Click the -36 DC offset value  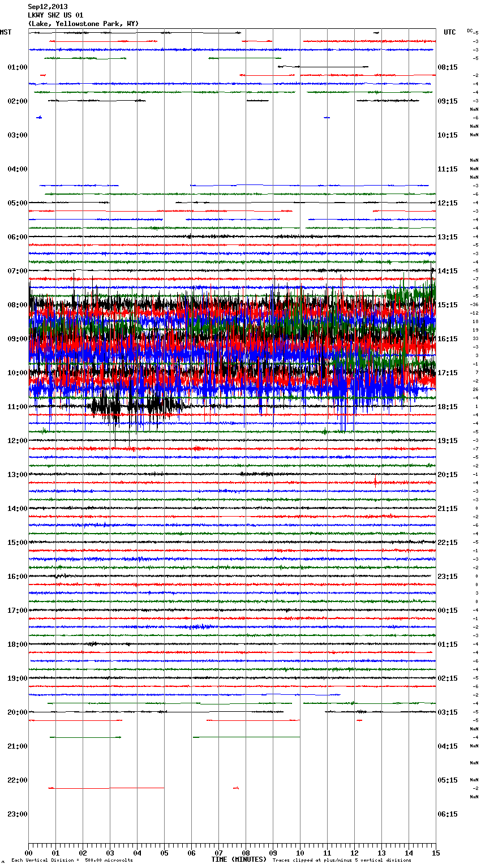point(474,304)
